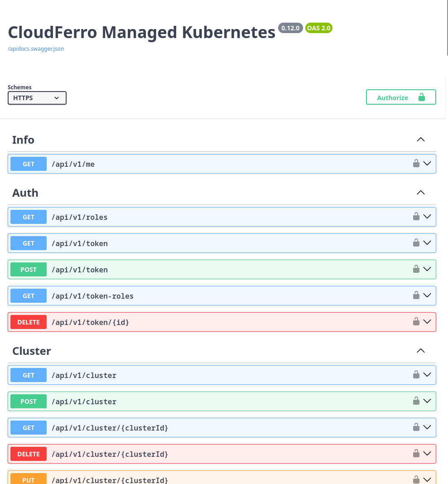Screen dimensions: 448x484
Task: Click the lock icon on GET /api/v1/cluster/{clusterId}
Action: 416,427
